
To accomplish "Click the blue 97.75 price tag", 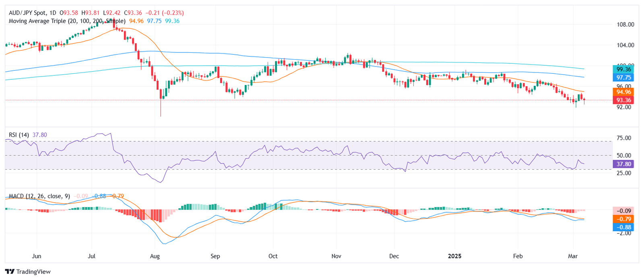I will coord(623,77).
